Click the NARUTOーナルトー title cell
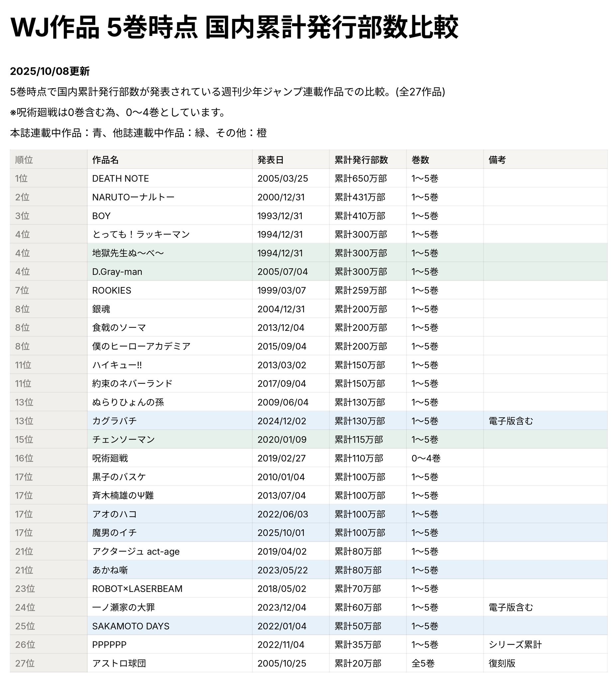Viewport: 616px width, 681px height. click(133, 197)
